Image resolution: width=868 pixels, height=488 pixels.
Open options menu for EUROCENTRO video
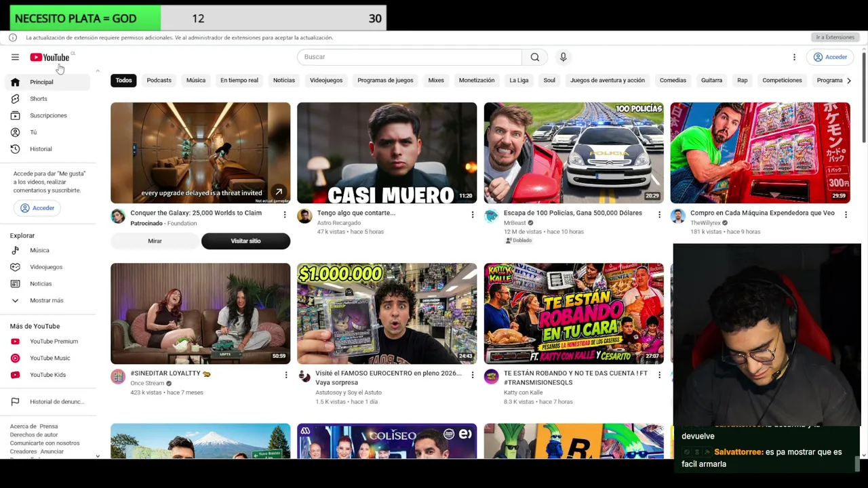[x=472, y=375]
